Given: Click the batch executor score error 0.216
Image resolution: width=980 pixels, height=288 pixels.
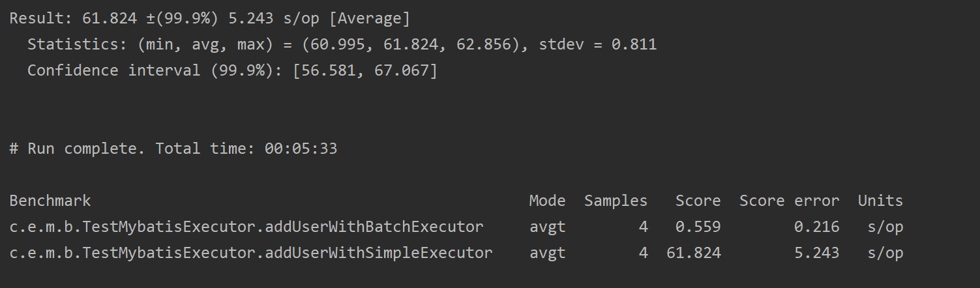Looking at the screenshot, I should pyautogui.click(x=816, y=227).
